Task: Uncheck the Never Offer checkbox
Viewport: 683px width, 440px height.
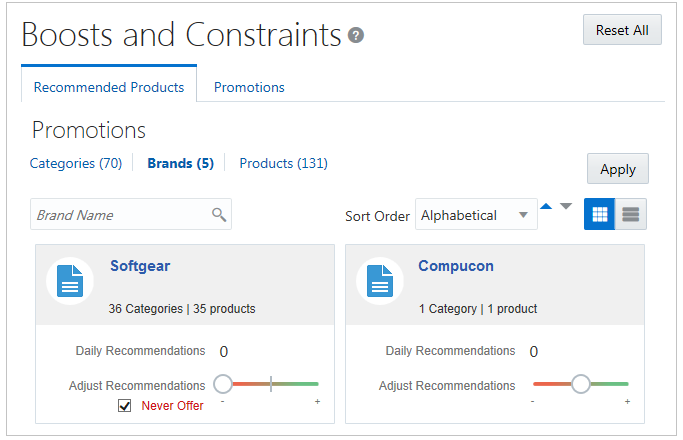Action: pos(125,405)
